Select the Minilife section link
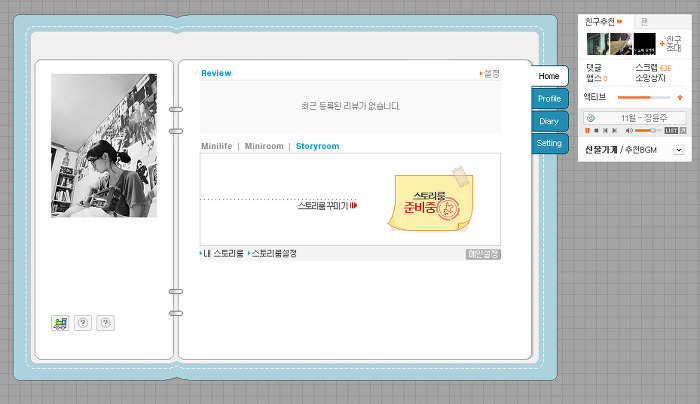 coord(216,146)
